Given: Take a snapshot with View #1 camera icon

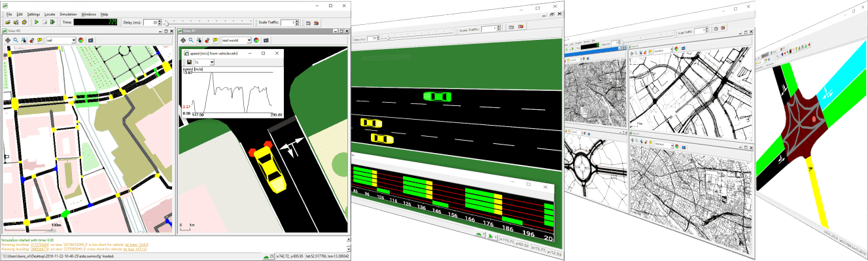Looking at the screenshot, I should click(x=266, y=40).
